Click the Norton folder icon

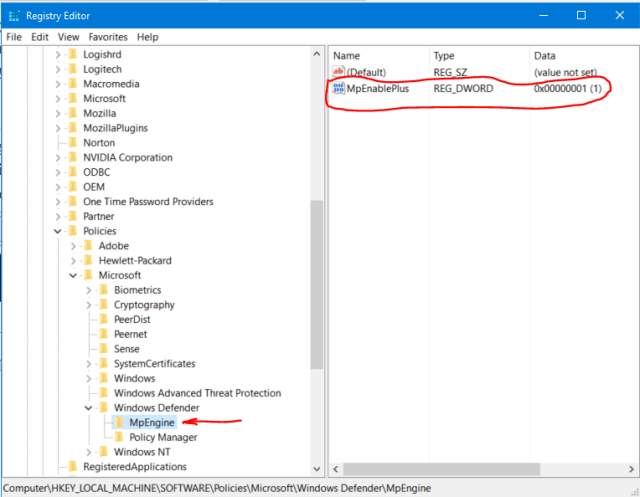[73, 142]
